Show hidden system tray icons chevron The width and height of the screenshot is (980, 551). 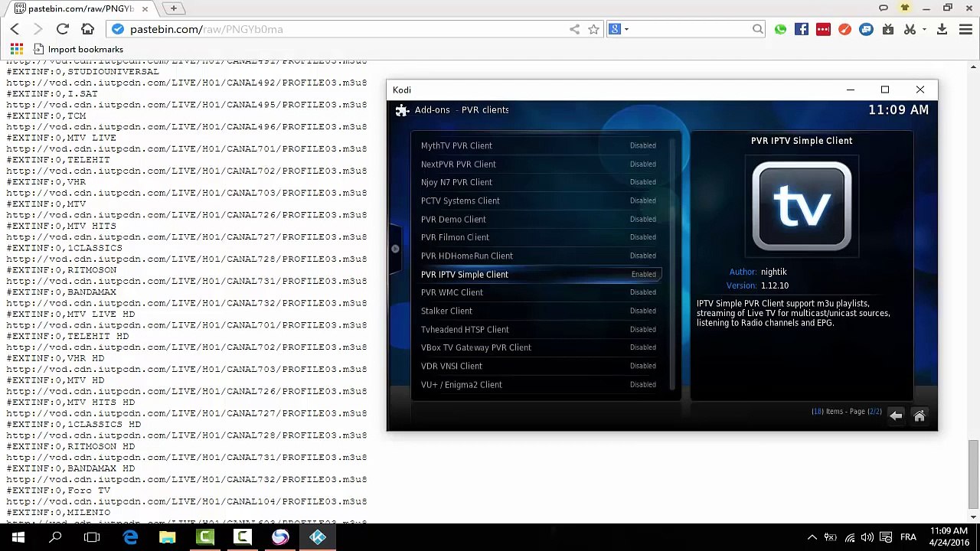(x=812, y=537)
